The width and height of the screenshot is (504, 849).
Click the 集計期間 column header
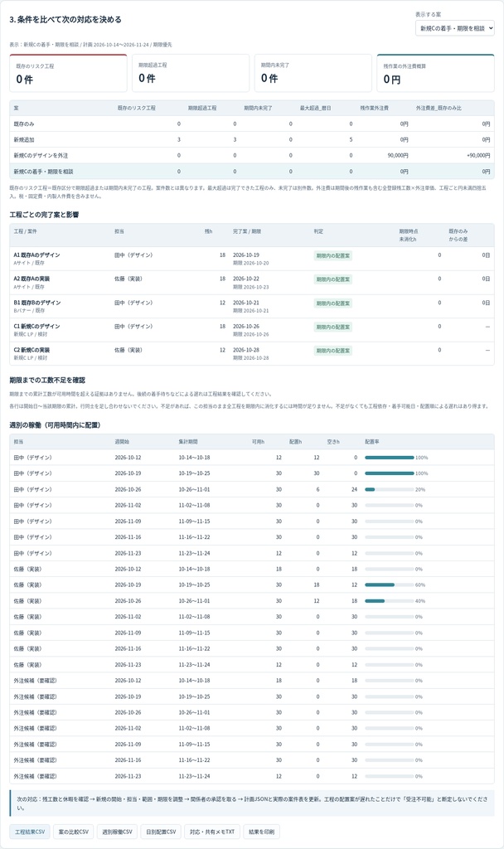188,442
